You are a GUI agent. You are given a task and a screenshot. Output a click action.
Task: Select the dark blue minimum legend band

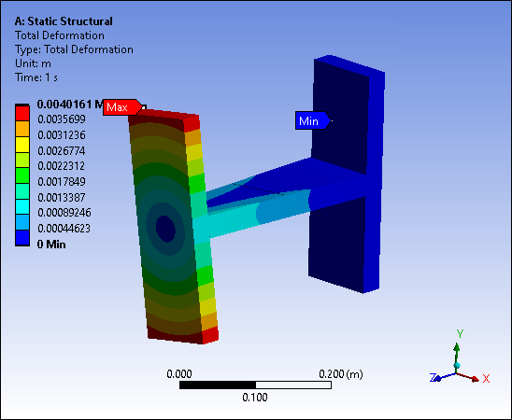coord(22,238)
